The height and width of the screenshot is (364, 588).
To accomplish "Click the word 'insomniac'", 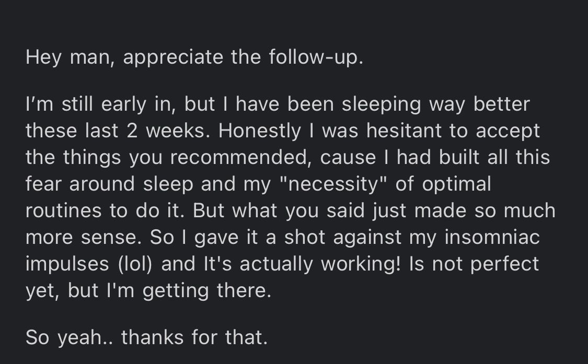I will pyautogui.click(x=492, y=237).
